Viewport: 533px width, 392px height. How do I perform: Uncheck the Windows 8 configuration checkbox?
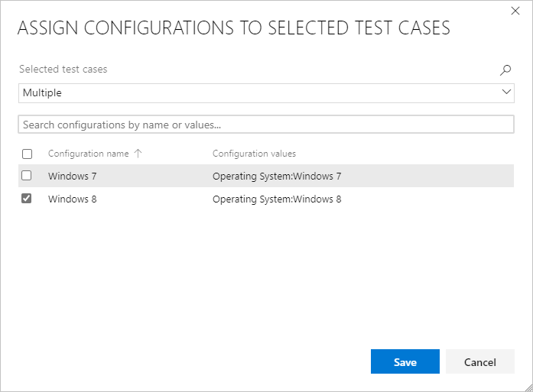[27, 199]
